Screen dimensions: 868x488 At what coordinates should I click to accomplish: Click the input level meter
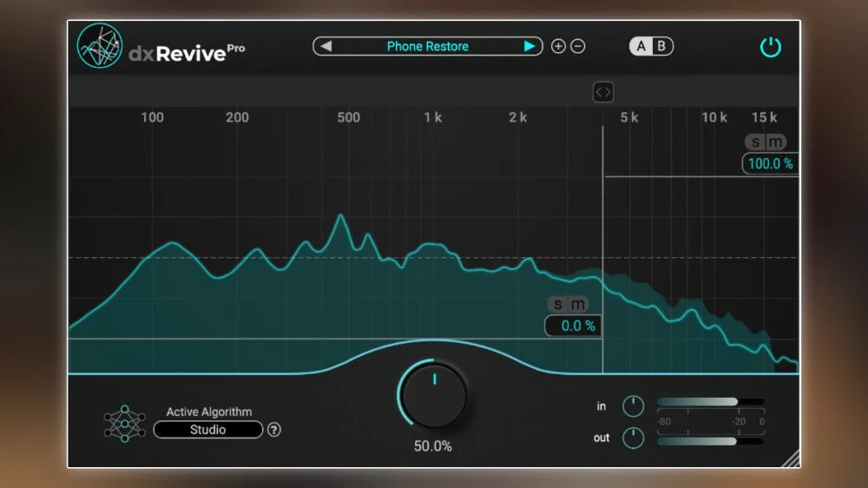[711, 401]
